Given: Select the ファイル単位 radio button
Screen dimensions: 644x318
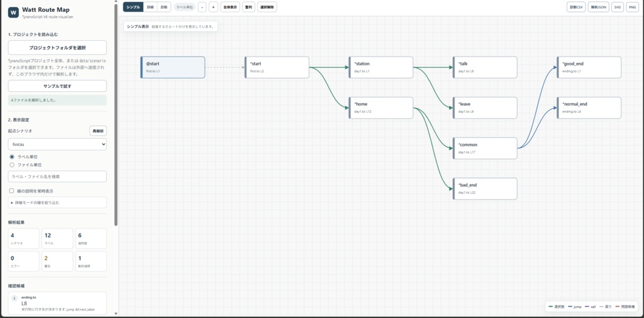Looking at the screenshot, I should tap(11, 164).
